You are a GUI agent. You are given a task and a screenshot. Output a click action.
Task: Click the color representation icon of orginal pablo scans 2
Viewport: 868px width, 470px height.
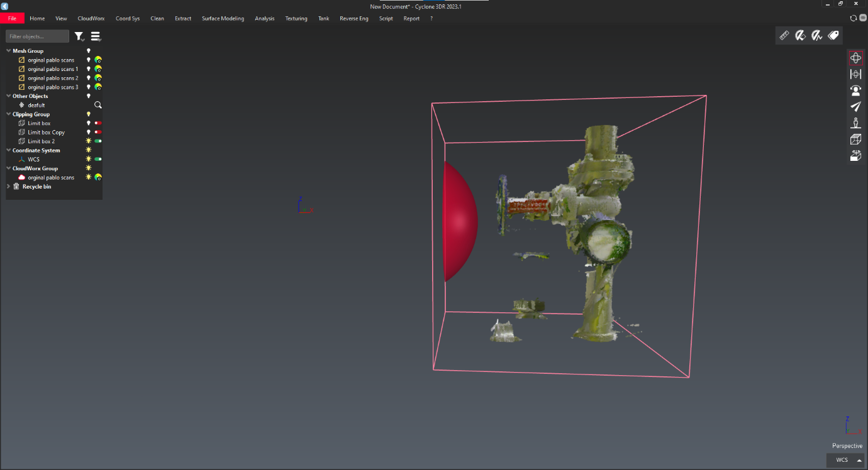click(x=98, y=78)
